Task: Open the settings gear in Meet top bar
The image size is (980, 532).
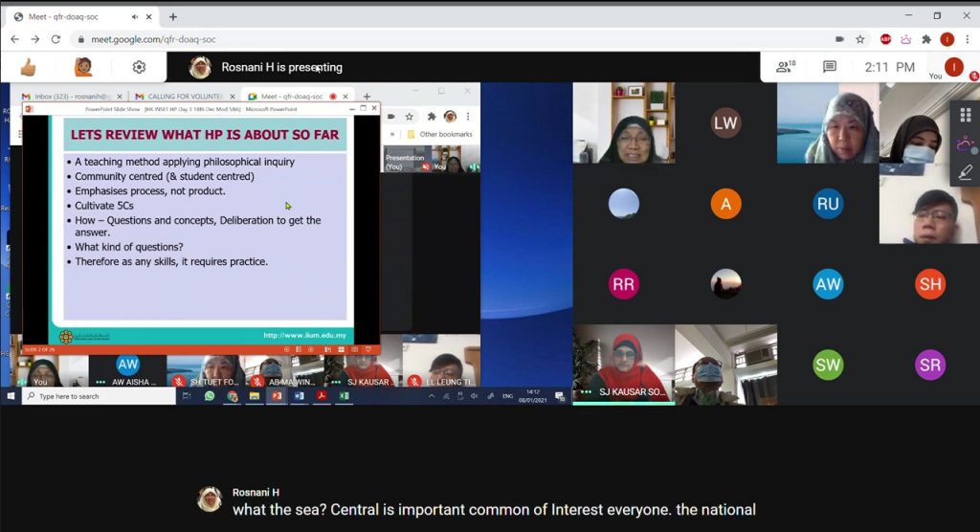Action: [x=139, y=67]
